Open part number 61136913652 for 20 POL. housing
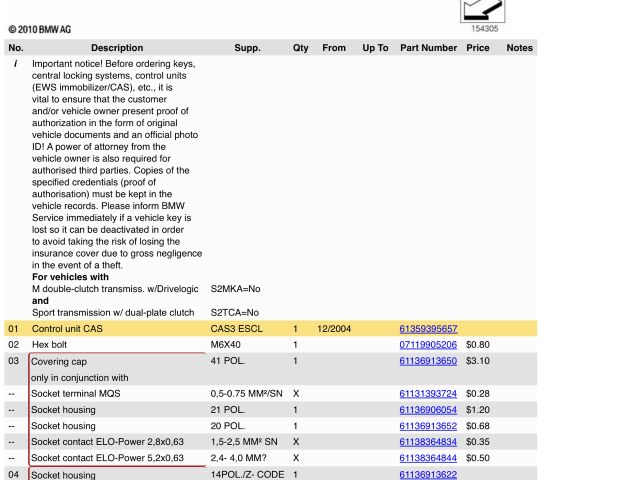 click(x=428, y=426)
